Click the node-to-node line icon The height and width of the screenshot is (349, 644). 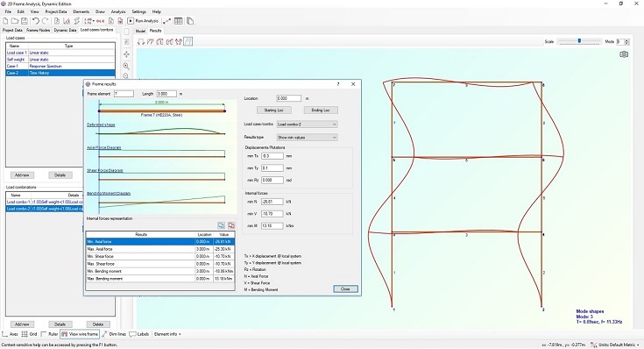pos(166,21)
